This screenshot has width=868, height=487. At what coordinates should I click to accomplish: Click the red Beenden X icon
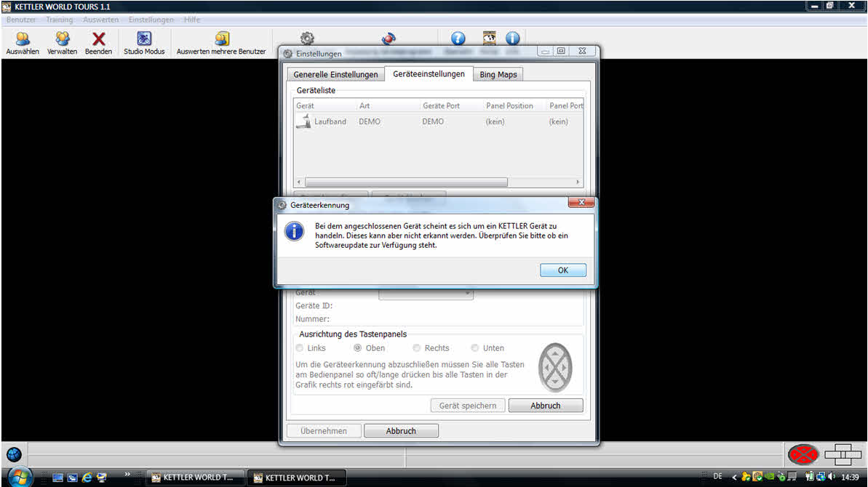coord(98,39)
